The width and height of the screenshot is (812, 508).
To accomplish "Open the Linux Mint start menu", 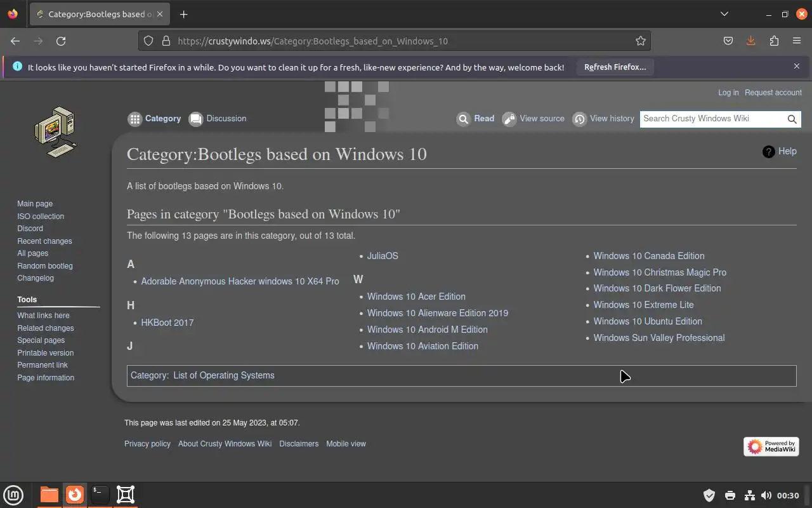I will point(13,495).
